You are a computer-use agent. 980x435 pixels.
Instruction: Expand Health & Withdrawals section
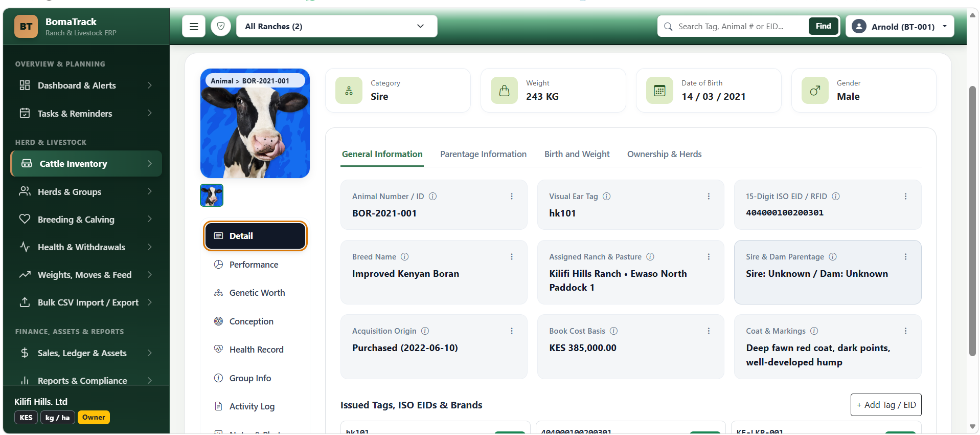[x=86, y=247]
